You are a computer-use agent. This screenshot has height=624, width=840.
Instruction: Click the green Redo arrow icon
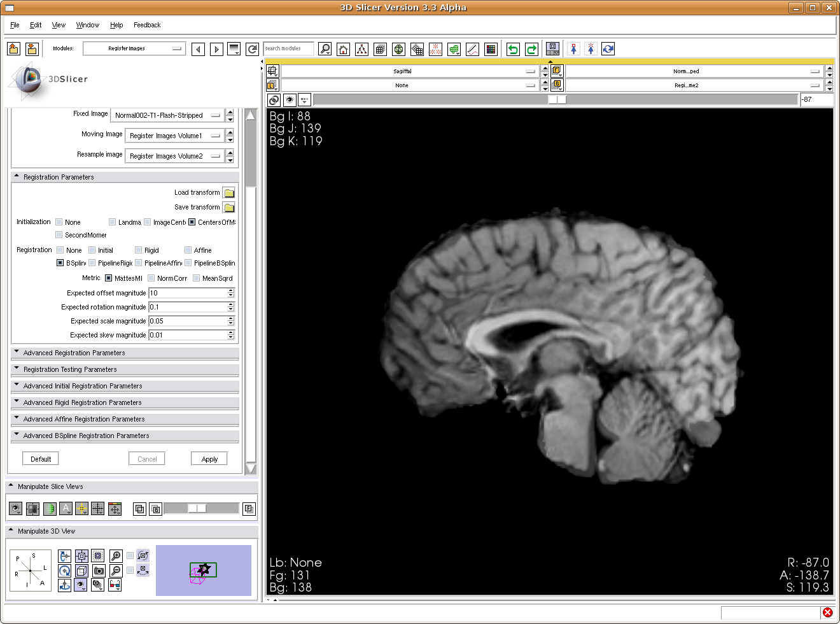pos(531,49)
